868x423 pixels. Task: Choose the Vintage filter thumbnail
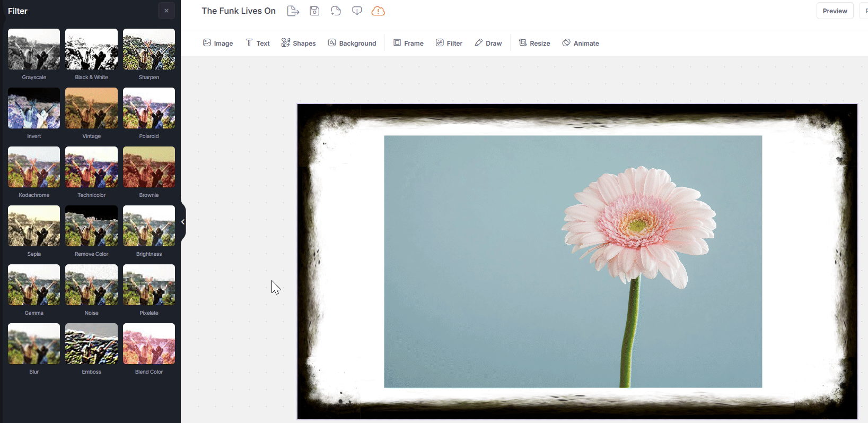(91, 108)
